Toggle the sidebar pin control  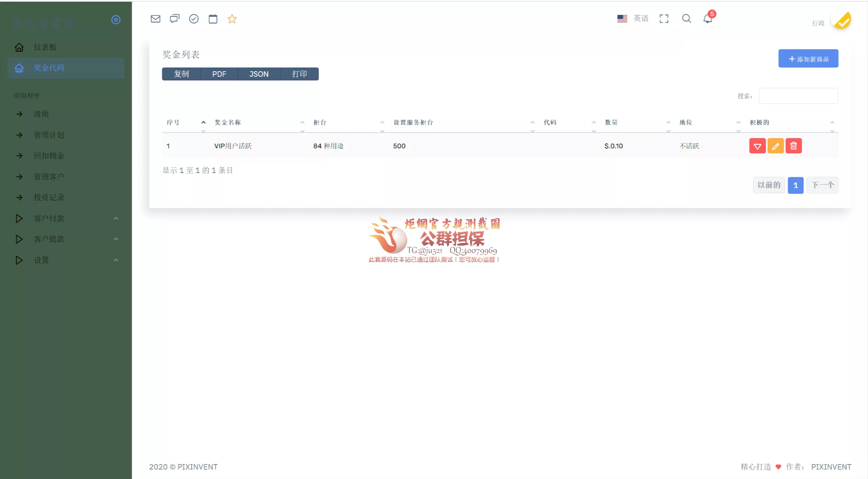click(116, 20)
